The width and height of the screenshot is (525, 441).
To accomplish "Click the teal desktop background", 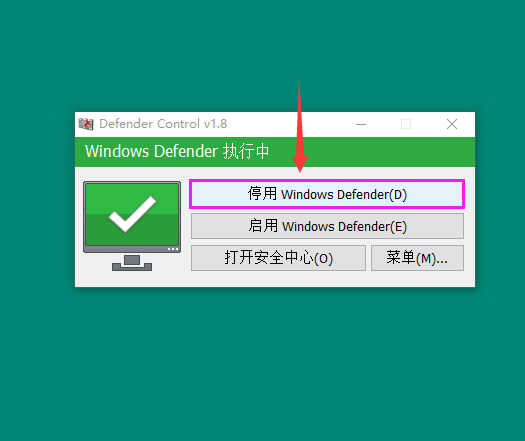I will pyautogui.click(x=262, y=362).
